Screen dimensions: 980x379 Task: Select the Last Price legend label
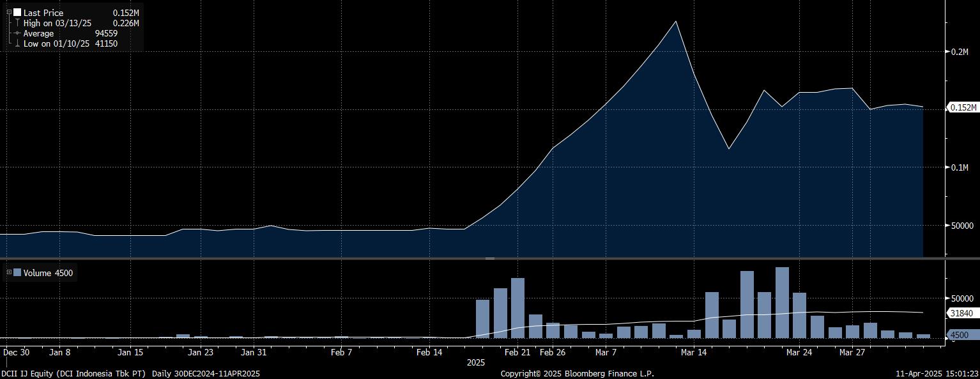coord(43,13)
